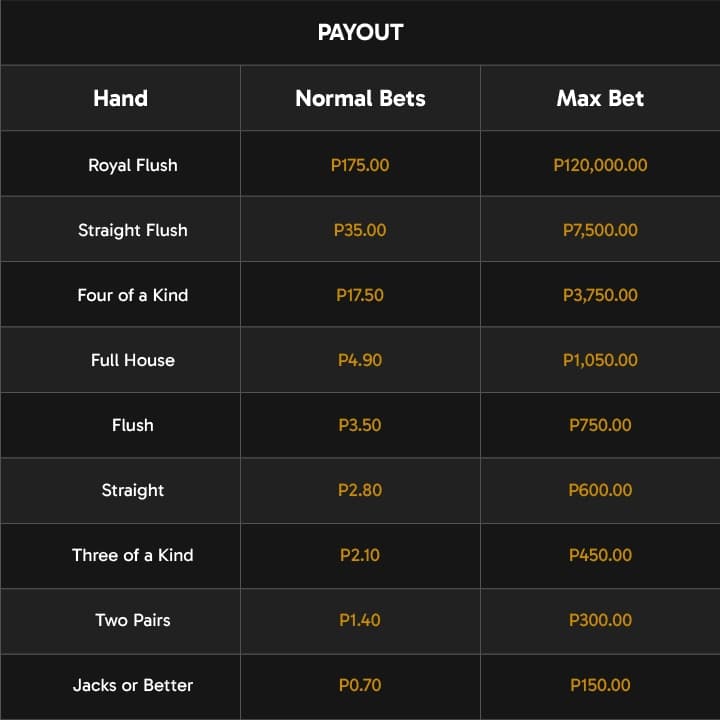The height and width of the screenshot is (720, 720).
Task: Select the Hand column header
Action: 120,98
